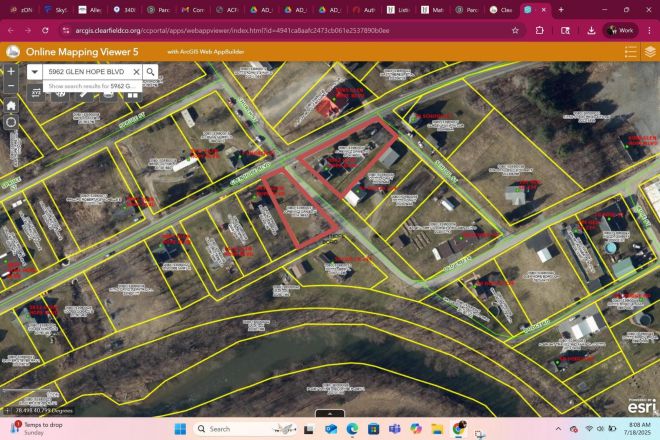Click in the address search input field
The image size is (660, 440).
(x=86, y=72)
